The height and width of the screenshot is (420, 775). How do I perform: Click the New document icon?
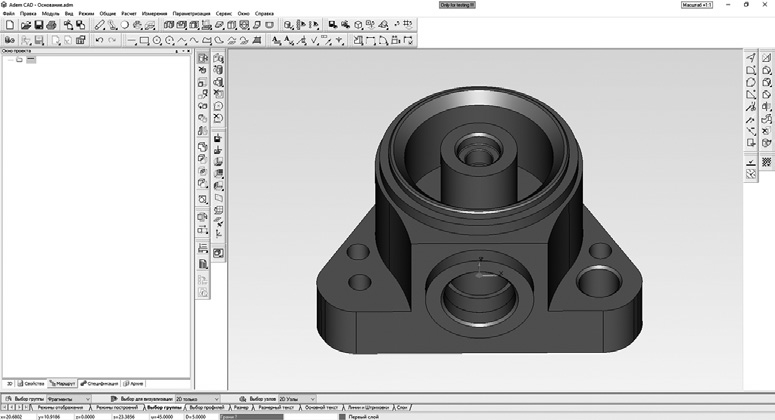[9, 25]
